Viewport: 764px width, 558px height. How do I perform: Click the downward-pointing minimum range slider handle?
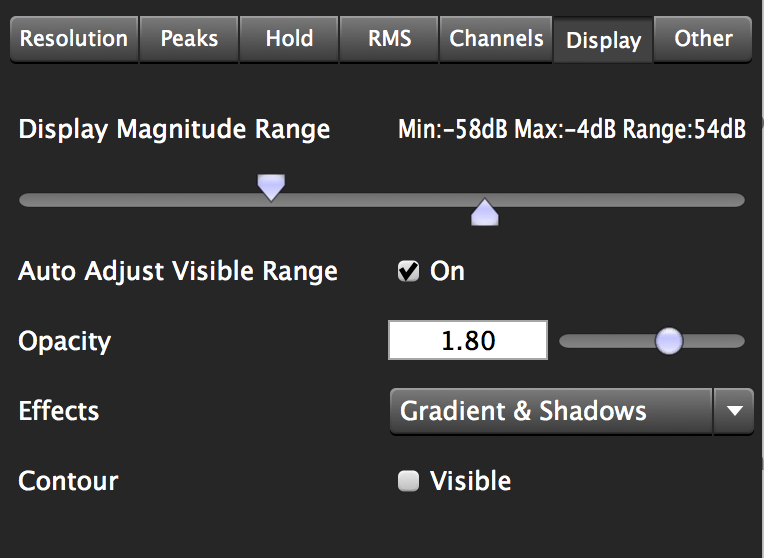click(271, 188)
